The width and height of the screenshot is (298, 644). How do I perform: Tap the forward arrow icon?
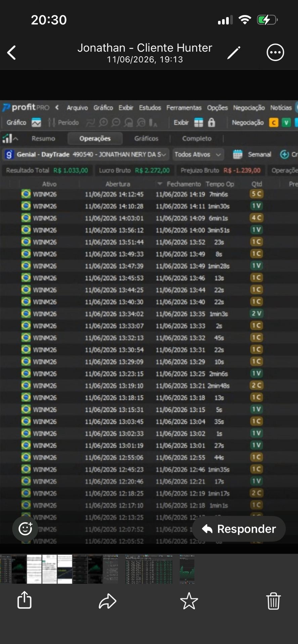pyautogui.click(x=108, y=601)
